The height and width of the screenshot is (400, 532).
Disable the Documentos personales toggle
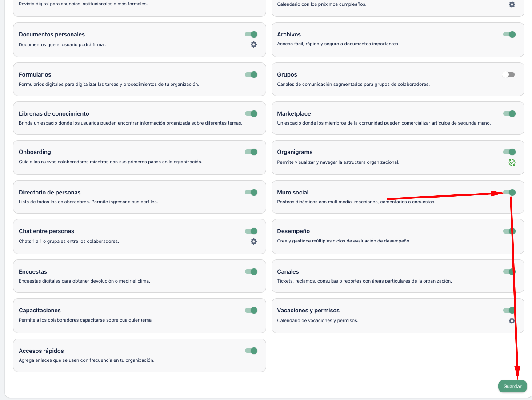pyautogui.click(x=251, y=35)
